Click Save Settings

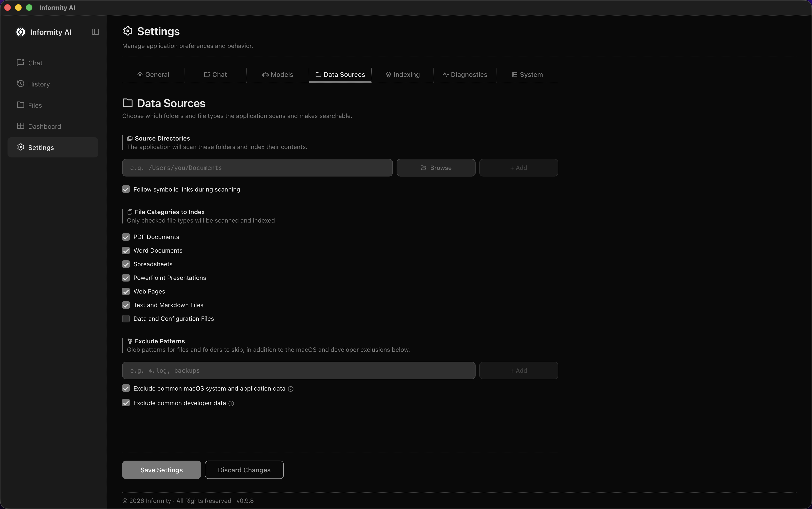pyautogui.click(x=161, y=470)
